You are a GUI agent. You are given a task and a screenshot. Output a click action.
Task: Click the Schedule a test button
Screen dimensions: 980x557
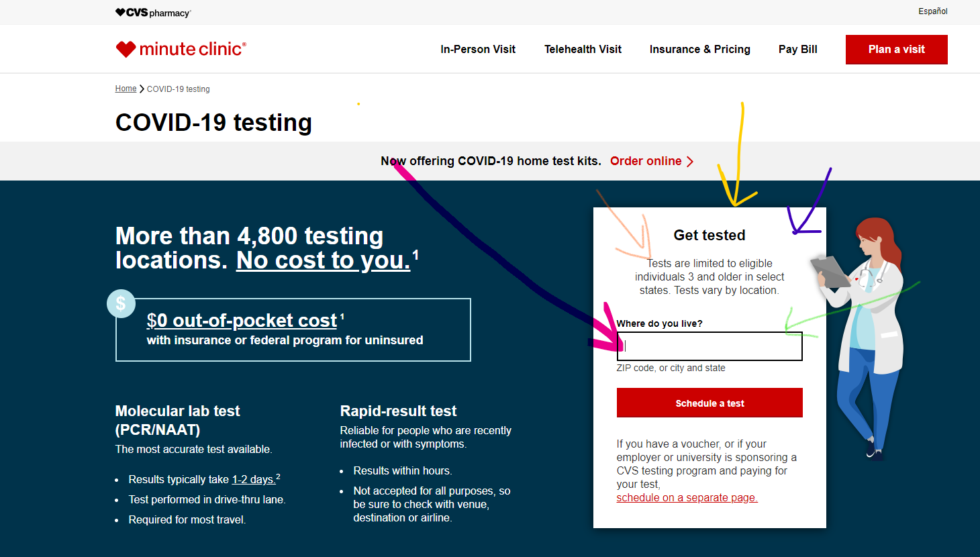point(709,403)
